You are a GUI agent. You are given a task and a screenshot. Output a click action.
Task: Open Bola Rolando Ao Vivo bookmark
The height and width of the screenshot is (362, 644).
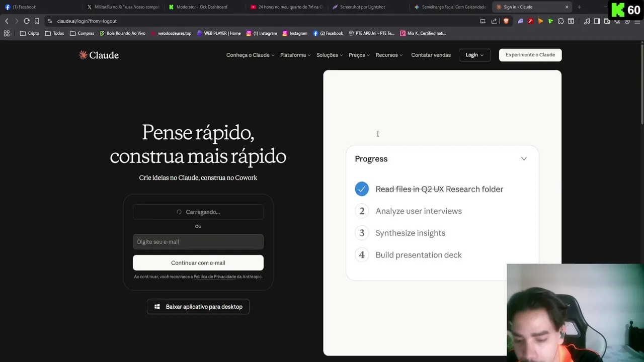click(122, 33)
